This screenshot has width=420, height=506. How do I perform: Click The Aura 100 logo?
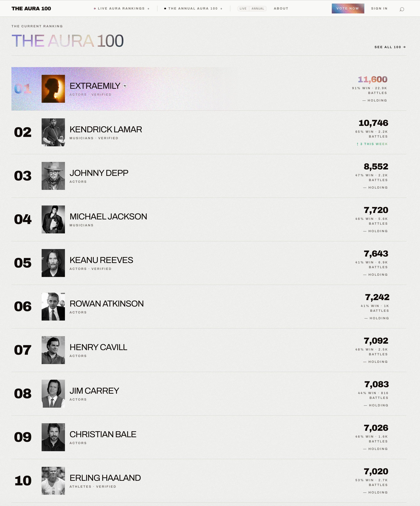coord(31,8)
